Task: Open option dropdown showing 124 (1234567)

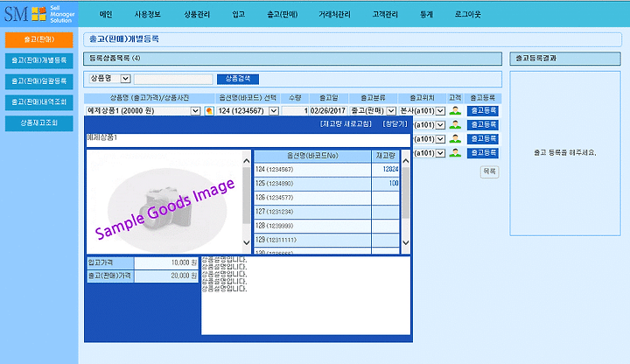Action: click(x=248, y=111)
